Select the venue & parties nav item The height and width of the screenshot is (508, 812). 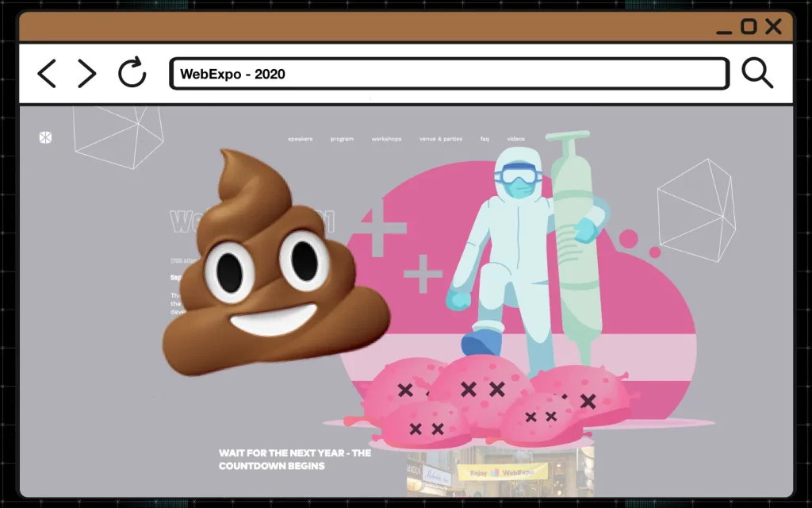point(441,139)
